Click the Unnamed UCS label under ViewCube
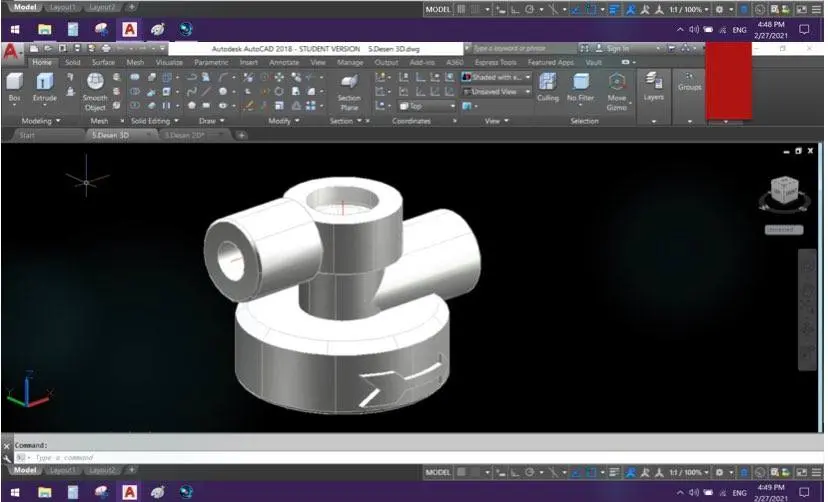Viewport: 828px width, 502px height. (784, 230)
